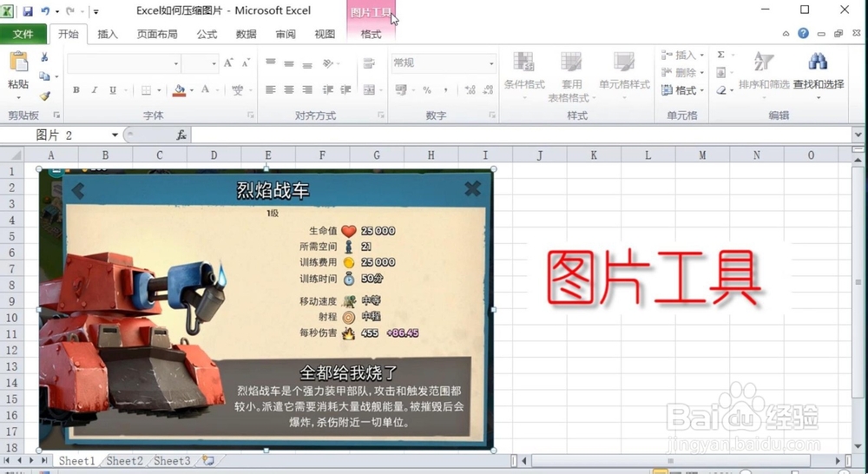Click the insert function fx button

coord(181,135)
